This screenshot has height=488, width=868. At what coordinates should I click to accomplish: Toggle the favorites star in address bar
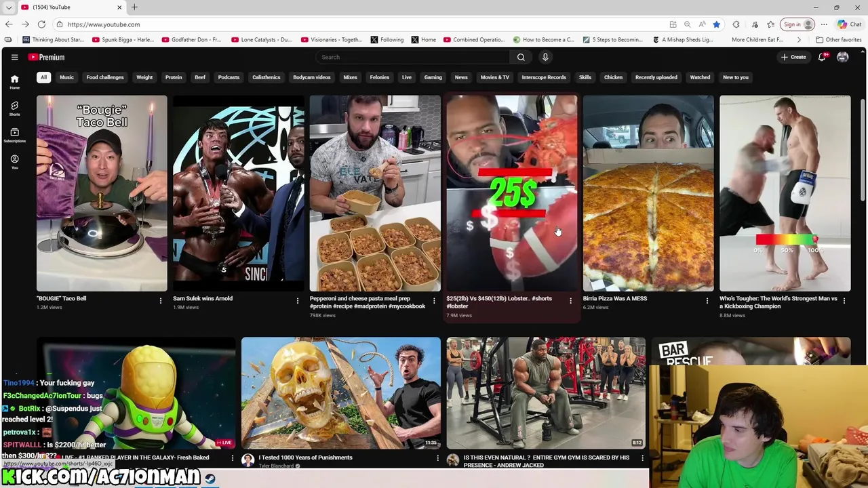pyautogui.click(x=716, y=24)
